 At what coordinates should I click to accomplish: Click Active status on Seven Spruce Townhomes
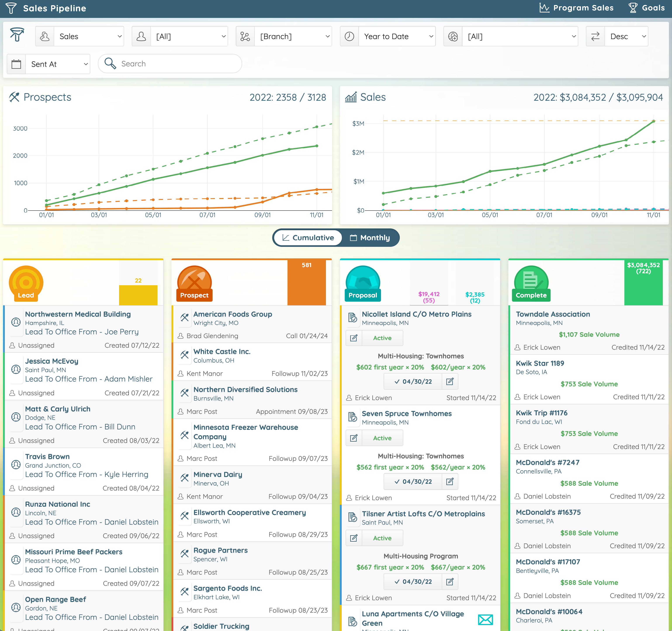[382, 438]
